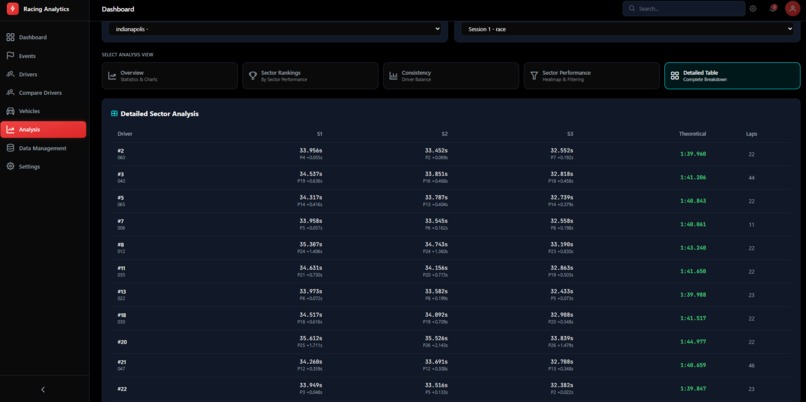The image size is (806, 402).
Task: Click S3 time 32.382s
Action: click(x=562, y=385)
